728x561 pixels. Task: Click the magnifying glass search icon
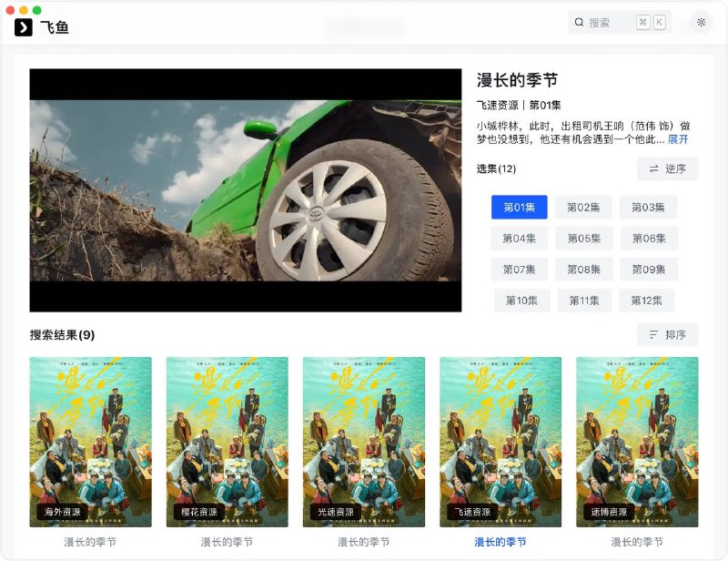[x=581, y=20]
